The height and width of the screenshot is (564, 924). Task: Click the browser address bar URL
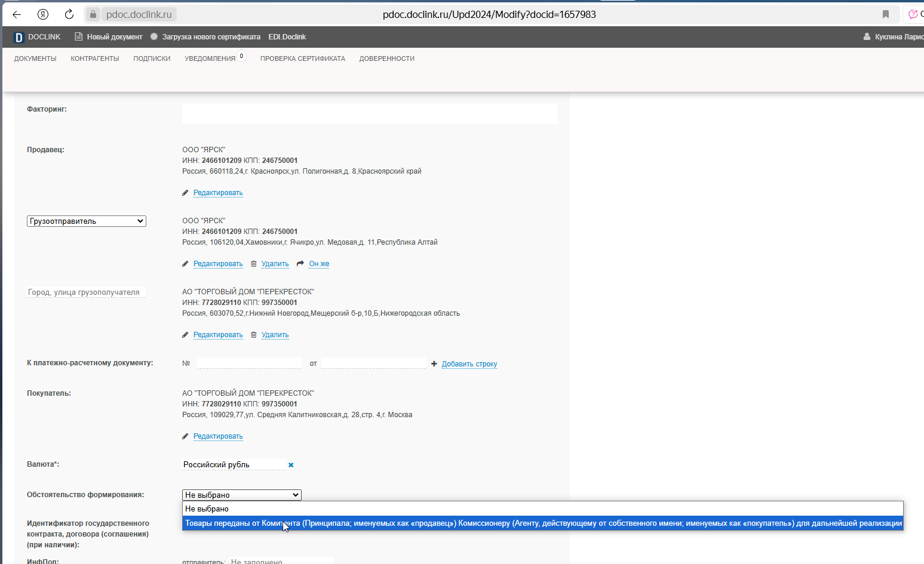click(x=489, y=14)
